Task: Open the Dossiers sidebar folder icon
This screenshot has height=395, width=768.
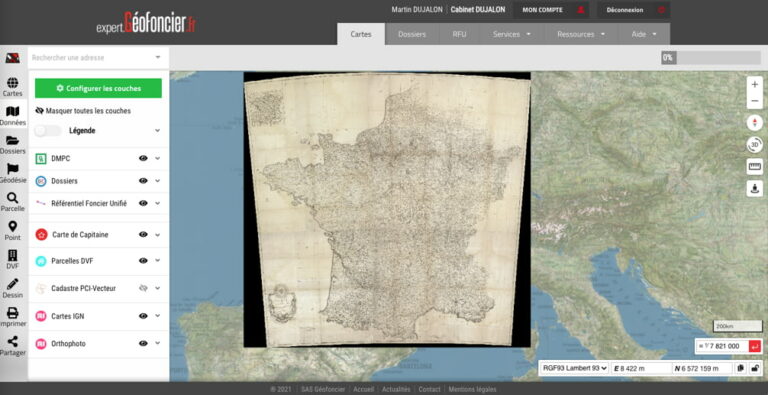Action: [x=13, y=140]
